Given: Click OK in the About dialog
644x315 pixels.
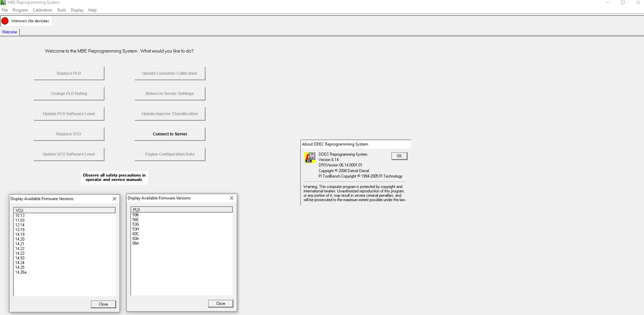Looking at the screenshot, I should click(399, 156).
